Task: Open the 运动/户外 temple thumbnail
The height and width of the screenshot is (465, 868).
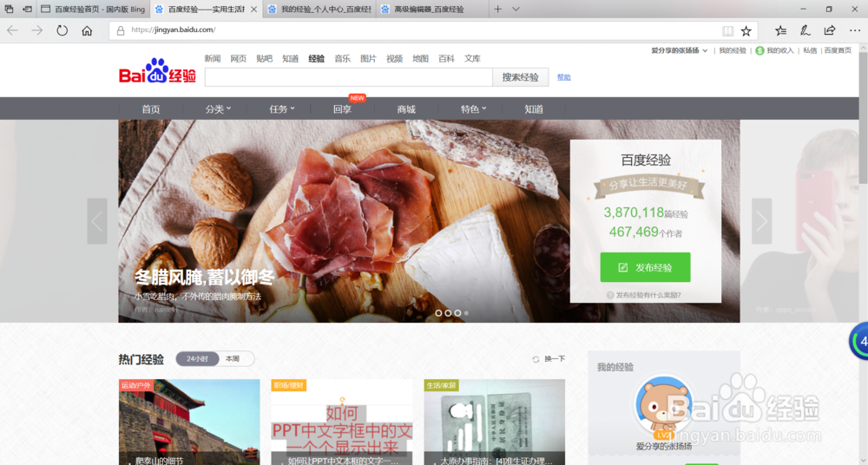Action: coord(189,422)
